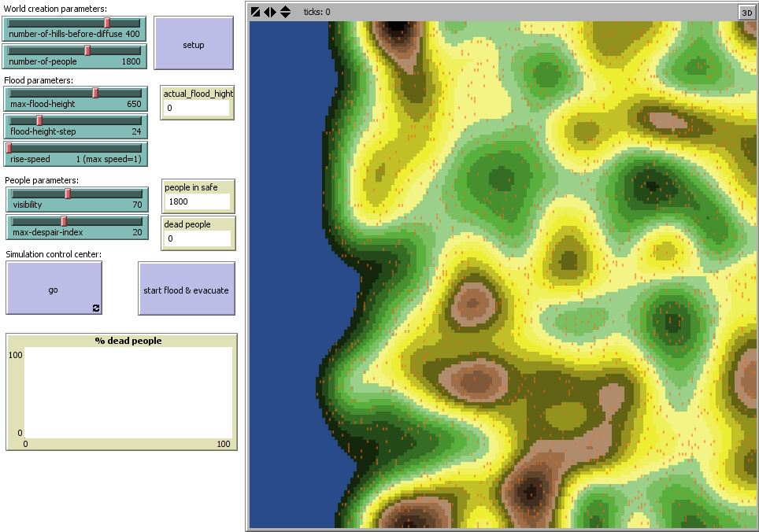Click the visibility slider handle
Image resolution: width=759 pixels, height=532 pixels.
[x=68, y=194]
